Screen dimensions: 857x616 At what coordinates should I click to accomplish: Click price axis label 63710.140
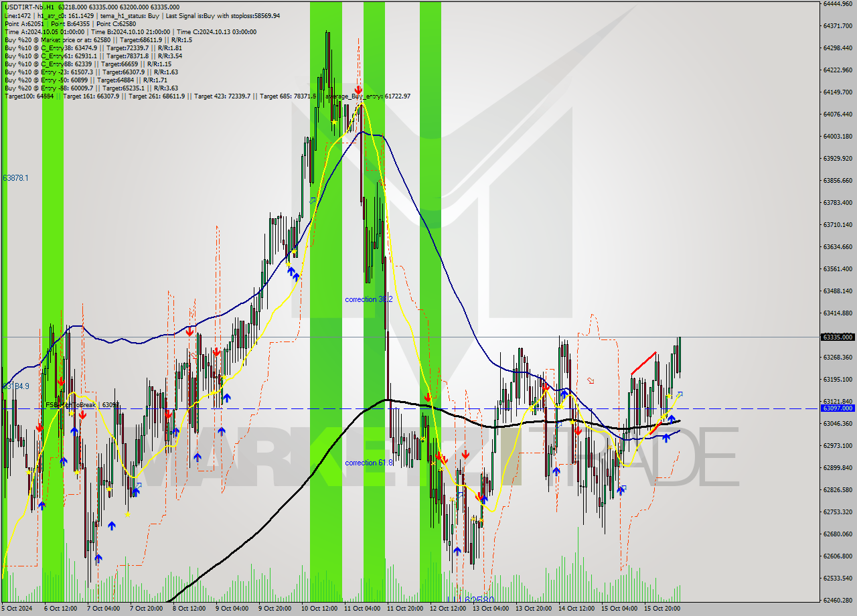pyautogui.click(x=838, y=224)
